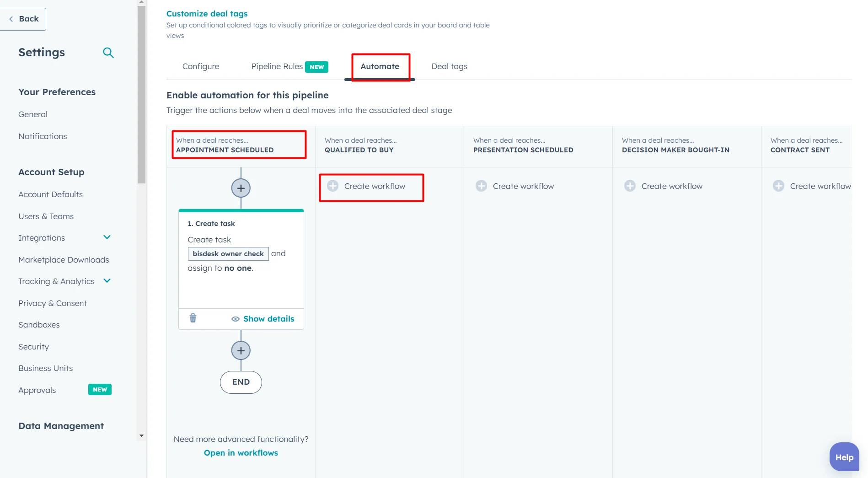This screenshot has height=478, width=868.
Task: Create workflow for PRESENTATION SCHEDULED stage
Action: pyautogui.click(x=523, y=186)
